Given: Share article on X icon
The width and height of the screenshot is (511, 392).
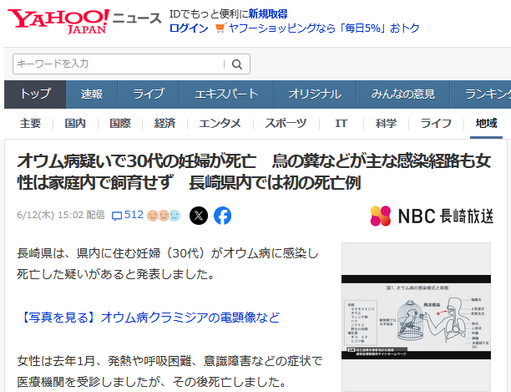Looking at the screenshot, I should point(199,216).
